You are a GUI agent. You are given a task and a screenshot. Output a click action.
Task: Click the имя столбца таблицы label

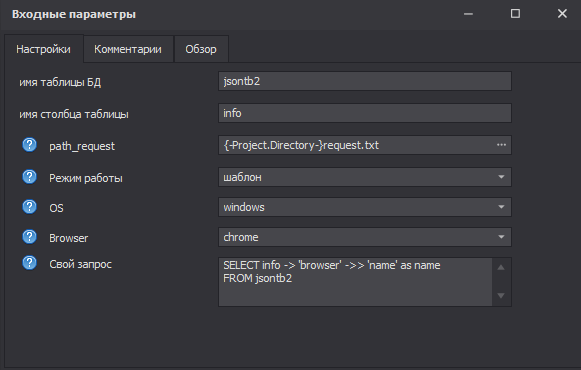pyautogui.click(x=74, y=114)
